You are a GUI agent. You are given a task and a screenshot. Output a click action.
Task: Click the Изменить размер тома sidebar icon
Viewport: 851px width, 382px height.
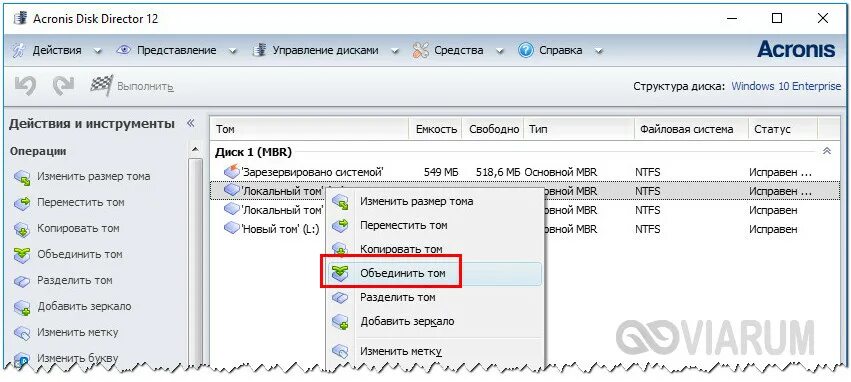(22, 177)
